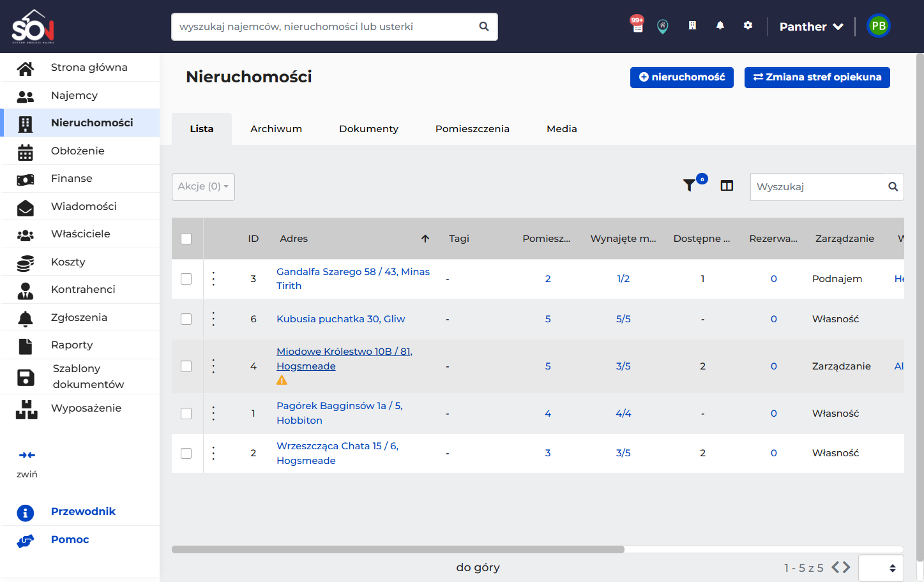Toggle the select-all checkbox in the table header
The width and height of the screenshot is (924, 582).
click(186, 239)
